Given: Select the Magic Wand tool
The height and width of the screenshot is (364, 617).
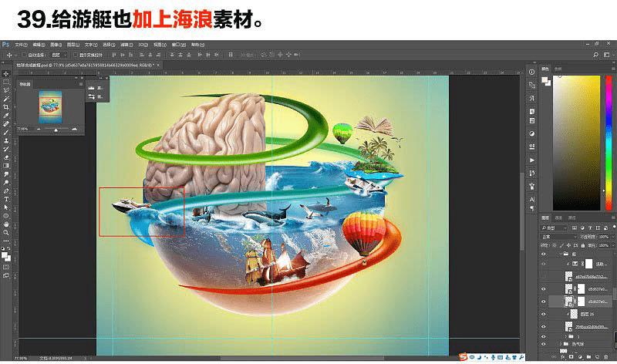Looking at the screenshot, I should pos(6,99).
